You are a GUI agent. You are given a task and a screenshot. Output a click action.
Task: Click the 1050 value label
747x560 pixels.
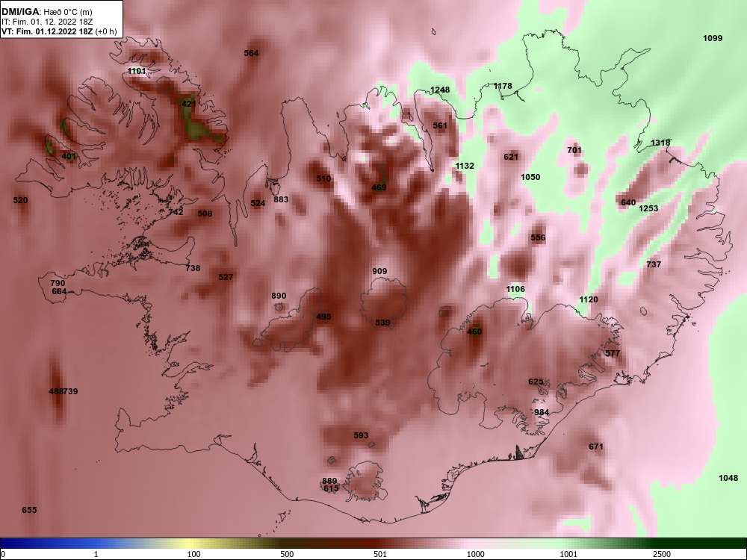(530, 177)
